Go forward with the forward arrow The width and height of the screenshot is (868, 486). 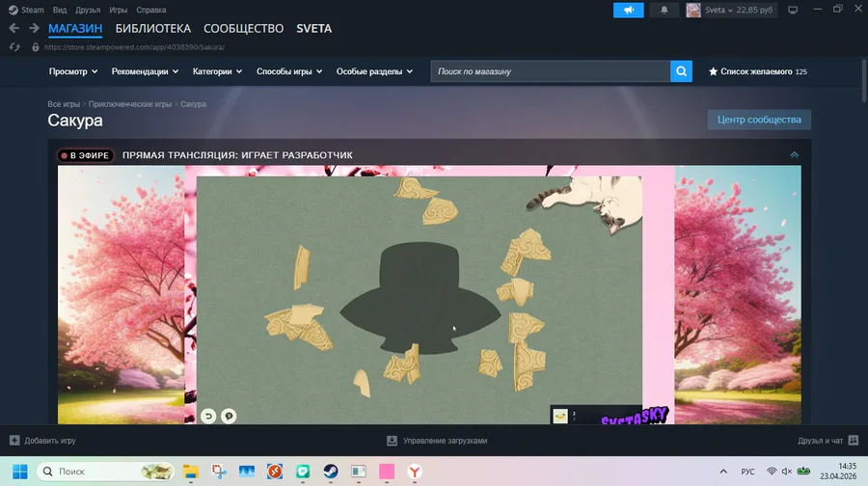coord(34,28)
